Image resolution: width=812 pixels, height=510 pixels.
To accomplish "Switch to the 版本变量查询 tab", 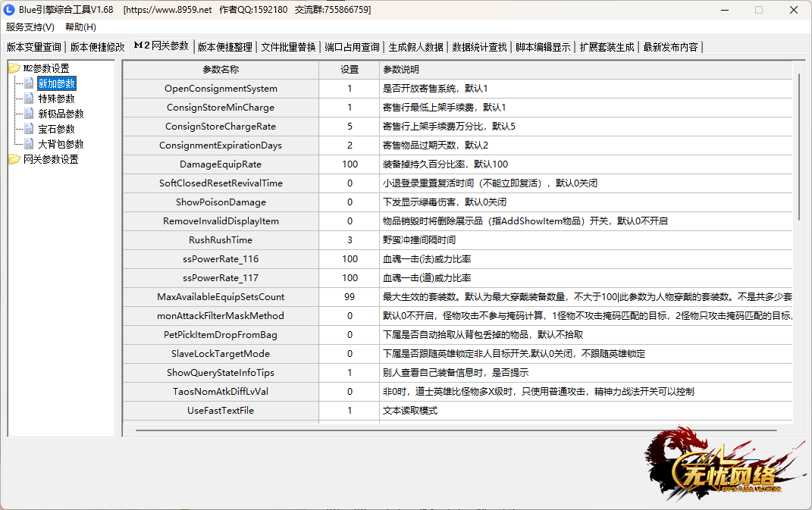I will point(34,47).
